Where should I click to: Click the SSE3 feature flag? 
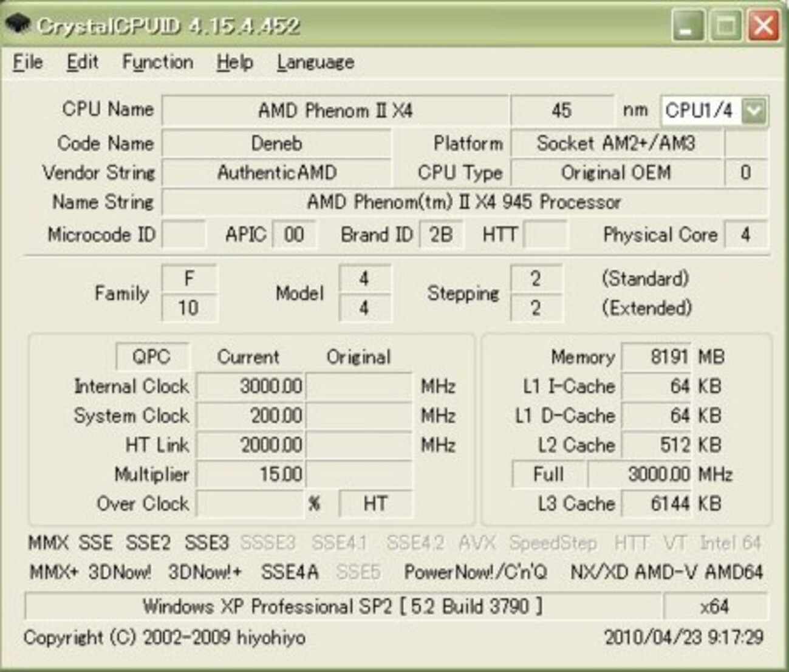click(207, 543)
